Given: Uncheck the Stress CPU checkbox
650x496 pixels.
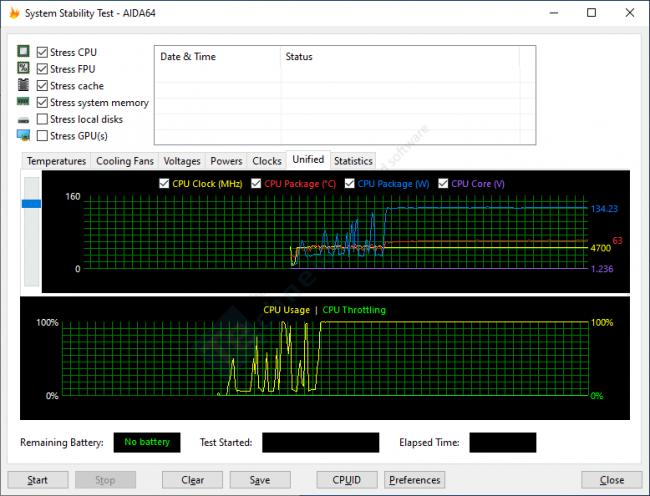Looking at the screenshot, I should (x=42, y=52).
